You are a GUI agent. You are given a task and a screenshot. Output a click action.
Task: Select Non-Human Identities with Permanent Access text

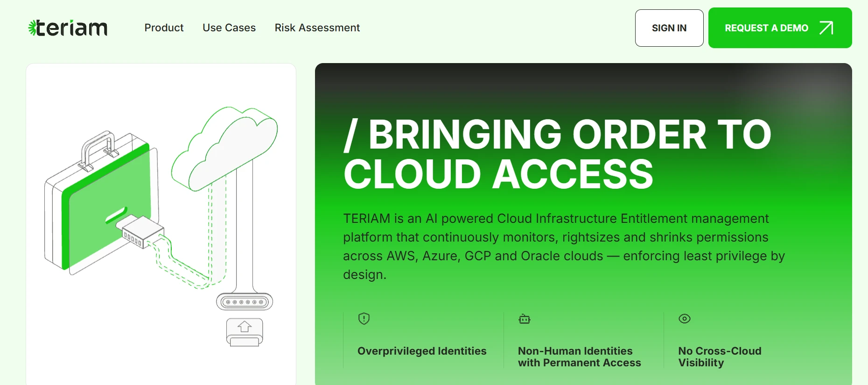pos(579,357)
